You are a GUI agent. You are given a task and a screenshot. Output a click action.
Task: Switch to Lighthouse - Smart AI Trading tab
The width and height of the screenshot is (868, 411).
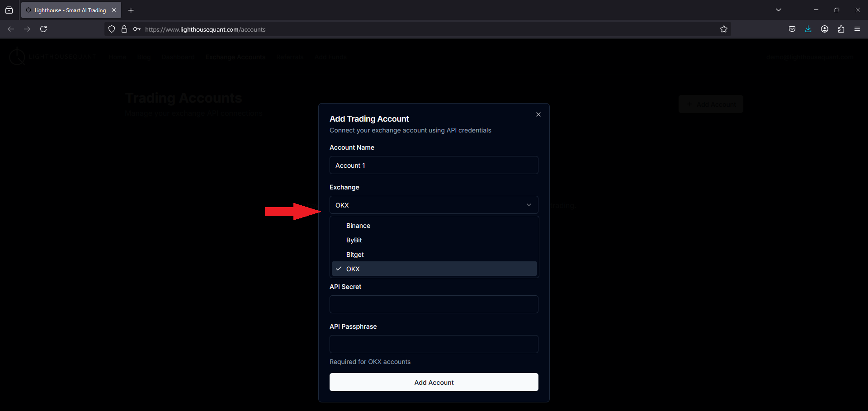(71, 10)
